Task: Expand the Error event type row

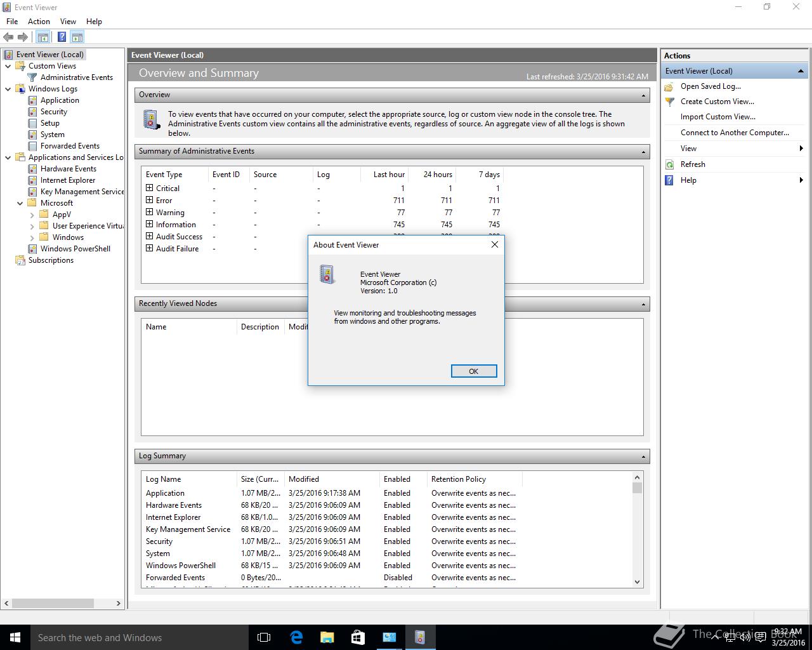Action: (150, 200)
